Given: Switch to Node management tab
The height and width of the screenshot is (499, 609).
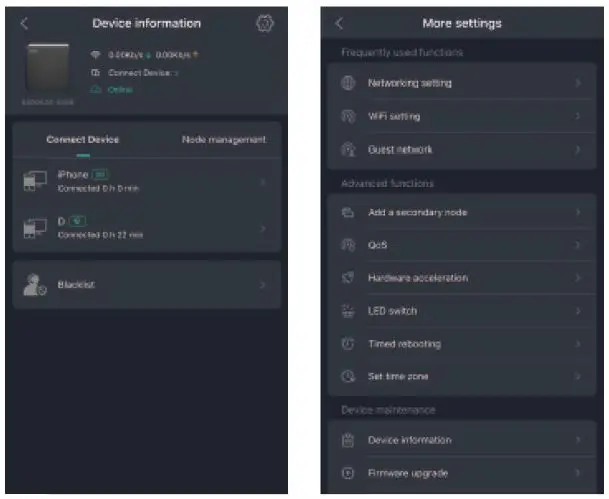Looking at the screenshot, I should (224, 139).
